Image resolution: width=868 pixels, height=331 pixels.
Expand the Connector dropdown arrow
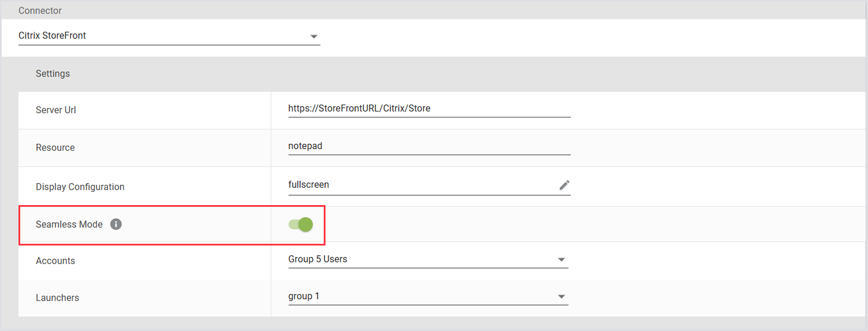click(314, 36)
